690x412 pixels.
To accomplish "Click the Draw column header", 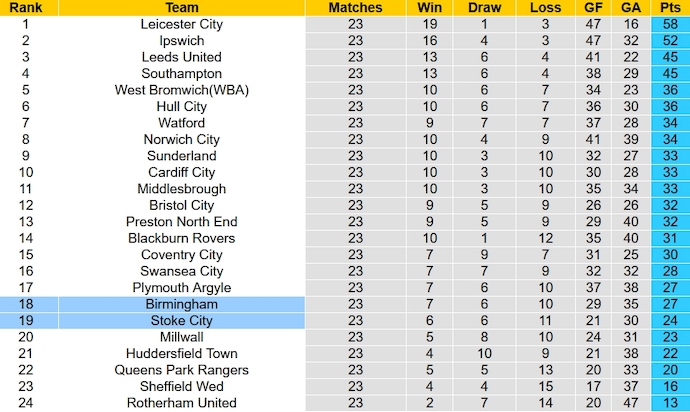I will [487, 7].
